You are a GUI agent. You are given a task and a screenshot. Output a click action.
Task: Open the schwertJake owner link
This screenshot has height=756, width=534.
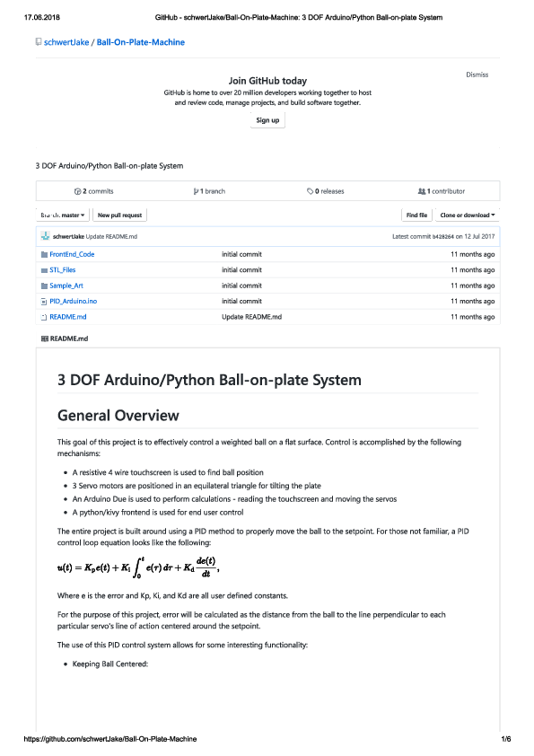pos(66,42)
